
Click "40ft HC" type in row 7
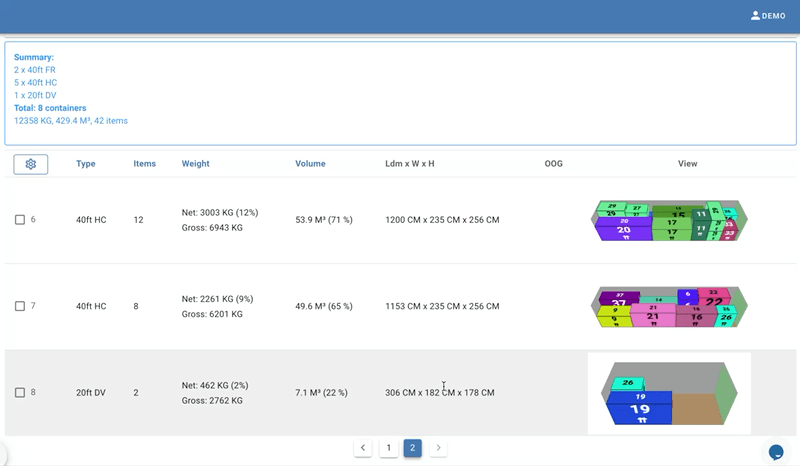point(91,306)
